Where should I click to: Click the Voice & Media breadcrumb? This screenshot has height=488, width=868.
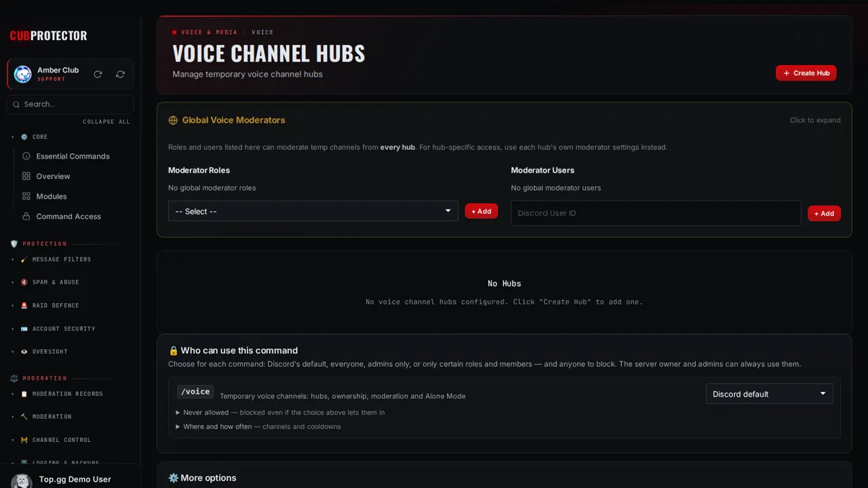[209, 33]
